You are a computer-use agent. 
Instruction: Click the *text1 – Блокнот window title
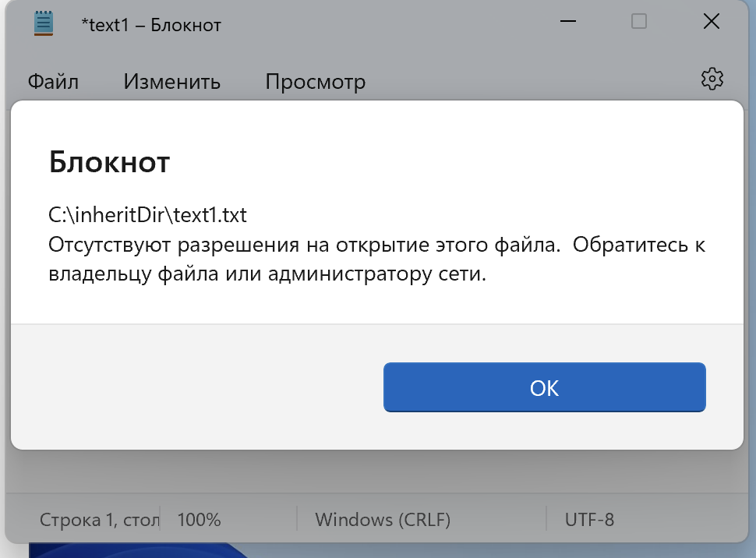coord(151,25)
